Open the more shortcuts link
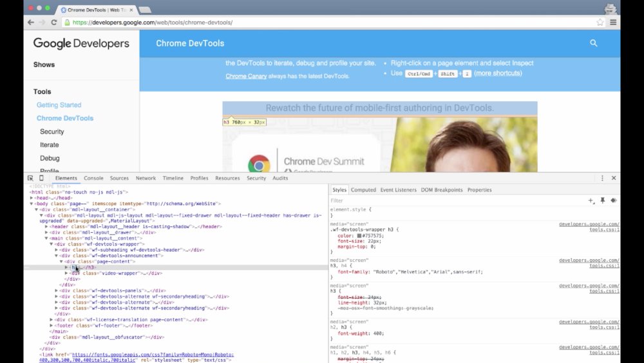 point(498,73)
